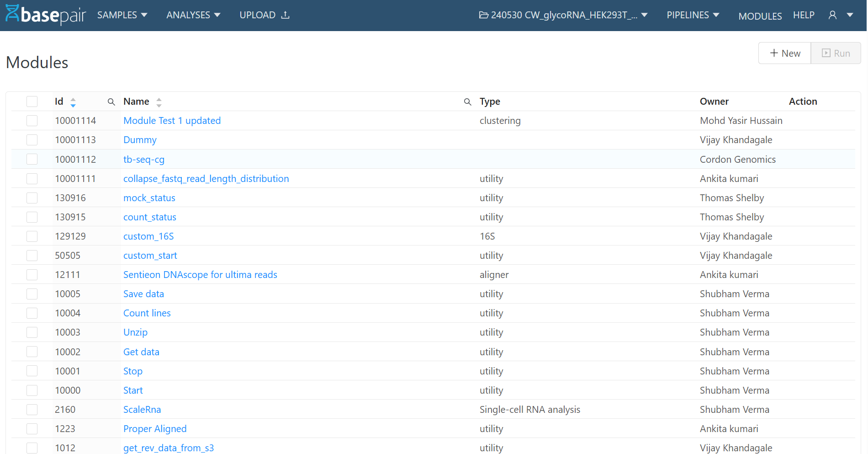Open the HELP menu item
This screenshot has width=868, height=454.
click(804, 15)
